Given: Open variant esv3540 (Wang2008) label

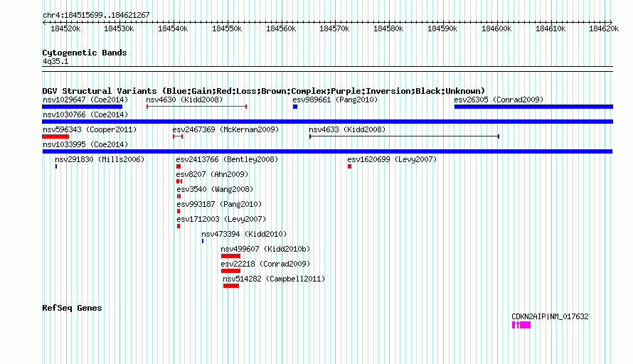Looking at the screenshot, I should (x=215, y=189).
